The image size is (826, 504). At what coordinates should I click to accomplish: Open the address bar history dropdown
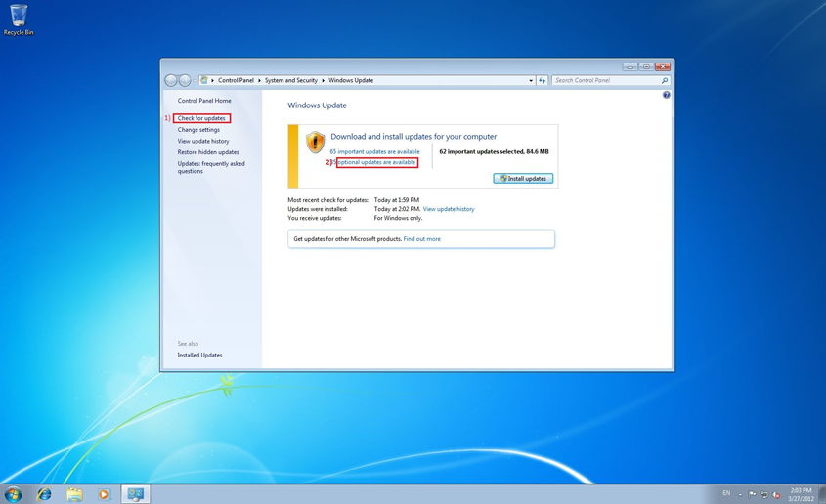[531, 80]
